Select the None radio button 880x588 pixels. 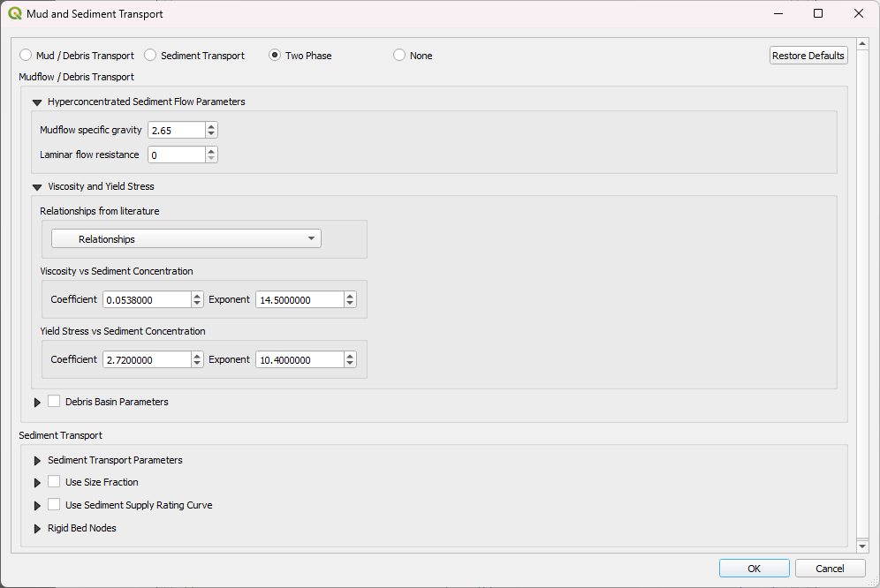point(399,56)
